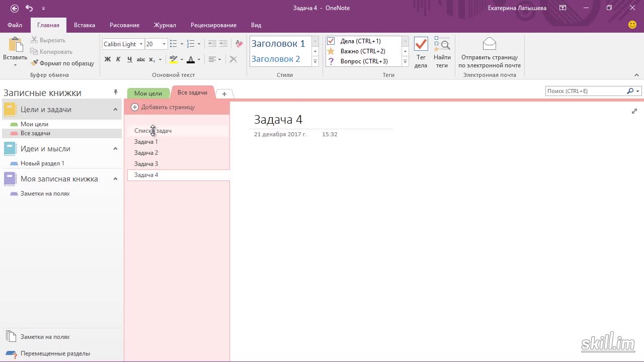
Task: Open the Журнал ribbon tab
Action: pos(165,25)
